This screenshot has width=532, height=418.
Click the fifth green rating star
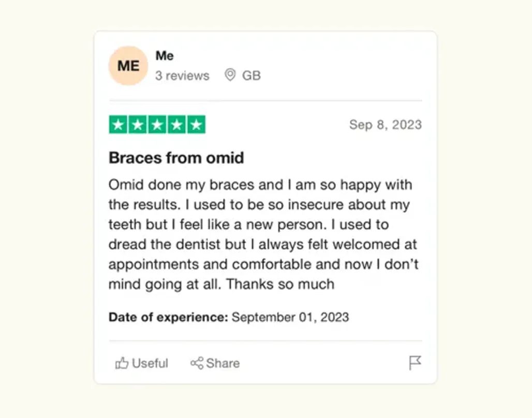click(x=197, y=125)
